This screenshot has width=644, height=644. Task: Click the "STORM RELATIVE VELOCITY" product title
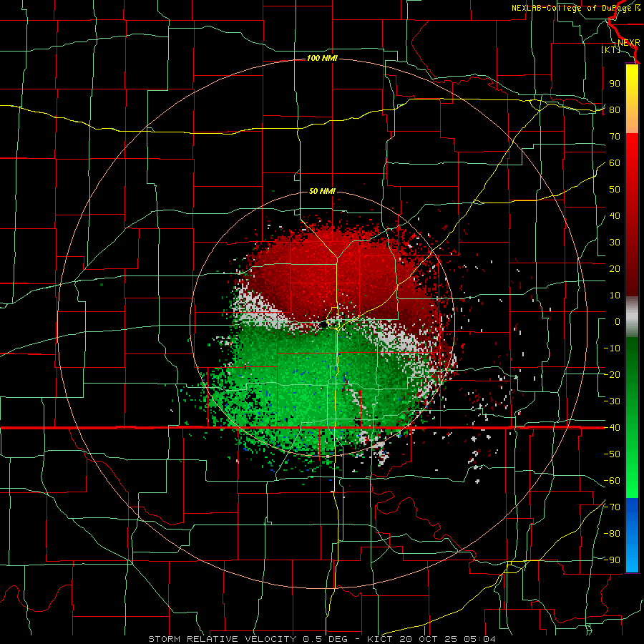tap(222, 639)
